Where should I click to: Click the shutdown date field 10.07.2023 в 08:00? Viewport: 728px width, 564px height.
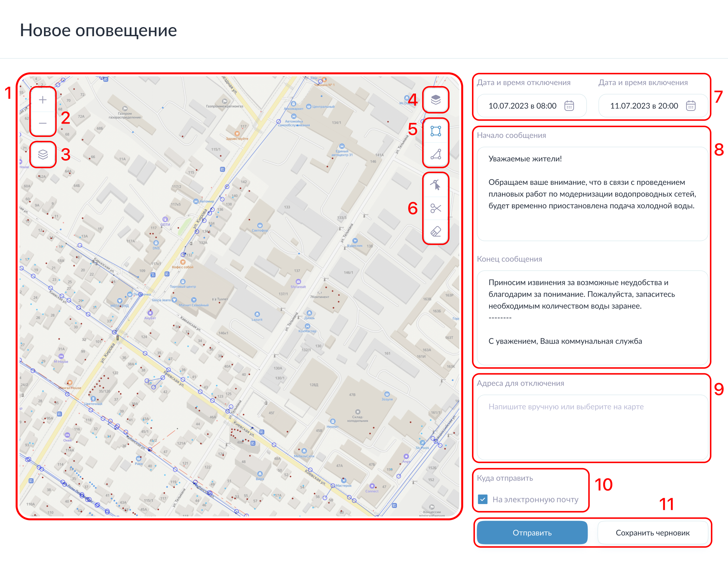[x=522, y=106]
